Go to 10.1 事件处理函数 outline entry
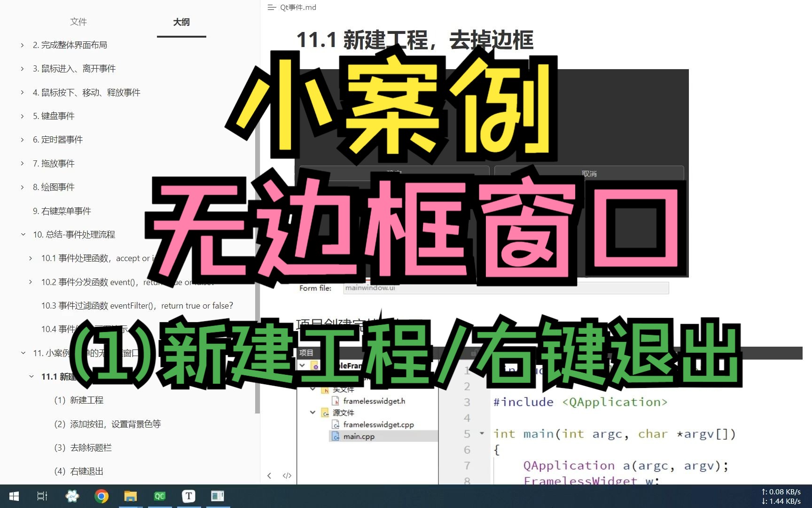 (97, 258)
